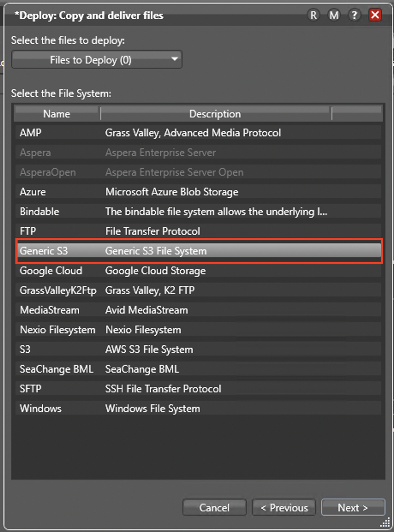The image size is (394, 532).
Task: Choose Google Cloud Storage row
Action: [x=198, y=271]
